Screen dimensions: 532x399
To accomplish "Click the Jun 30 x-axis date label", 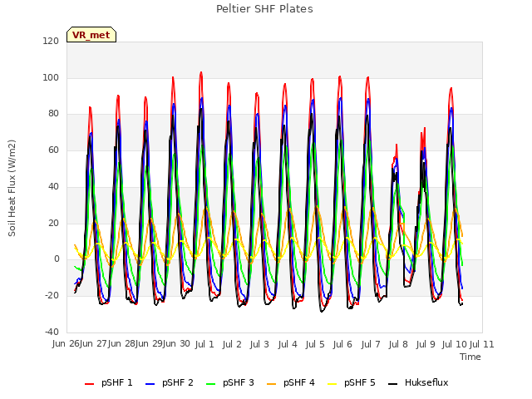I will coord(176,344).
